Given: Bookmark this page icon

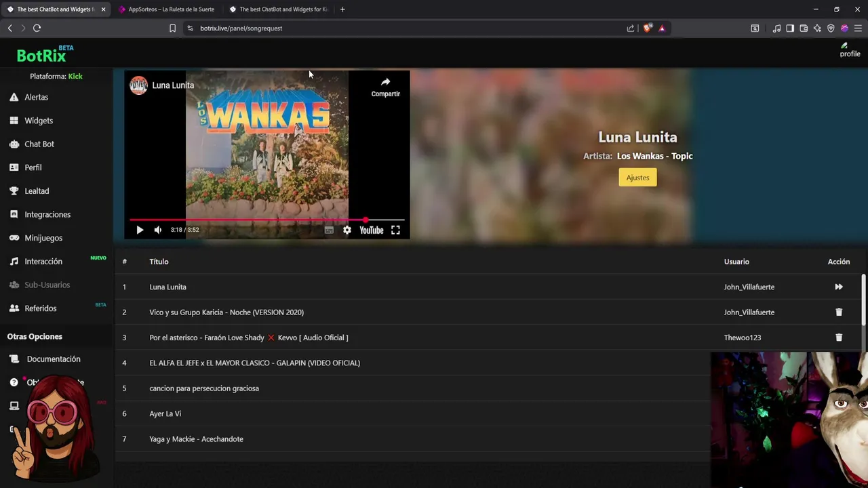Looking at the screenshot, I should pyautogui.click(x=172, y=28).
